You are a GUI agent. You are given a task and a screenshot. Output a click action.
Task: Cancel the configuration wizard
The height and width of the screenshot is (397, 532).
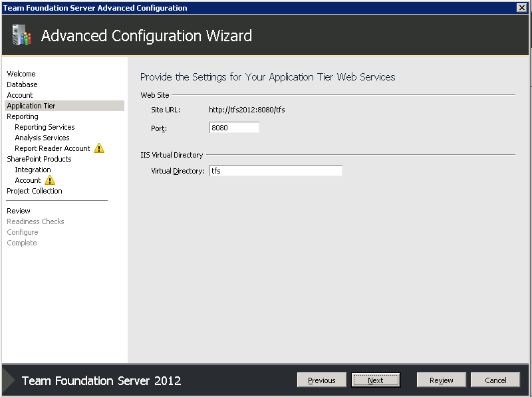[x=495, y=380]
